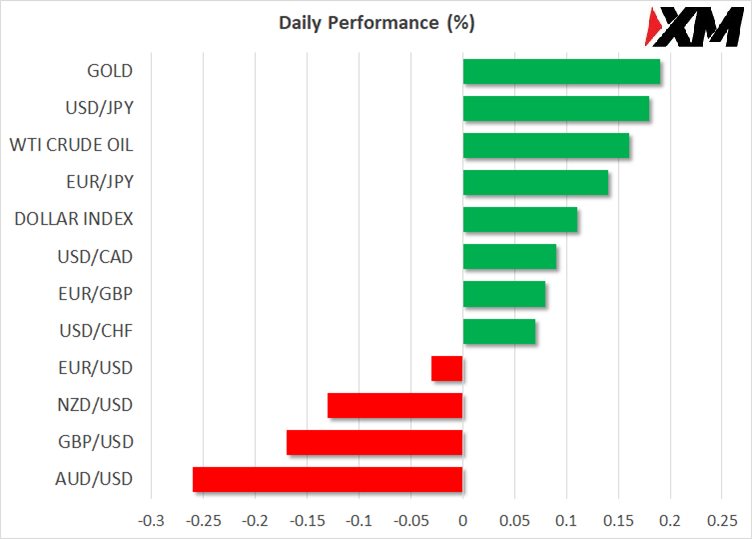Click the red NZD/USD bar
Image resolution: width=752 pixels, height=539 pixels.
click(395, 405)
